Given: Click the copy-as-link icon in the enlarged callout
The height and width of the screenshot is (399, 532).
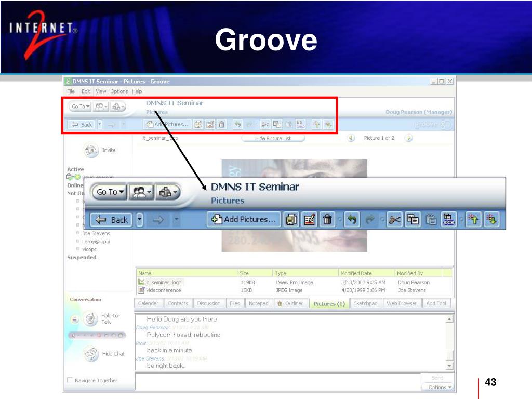Looking at the screenshot, I should point(448,220).
